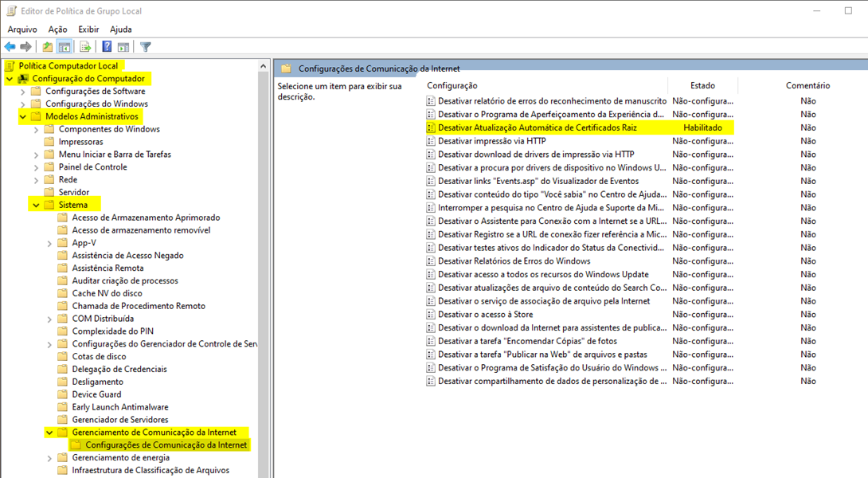
Task: Collapse Gerenciamento de Comunicação da Internet node
Action: 49,433
